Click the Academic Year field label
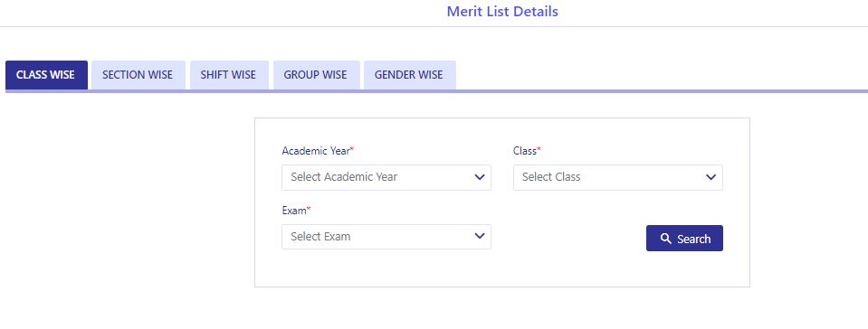The height and width of the screenshot is (329, 868). [x=316, y=150]
